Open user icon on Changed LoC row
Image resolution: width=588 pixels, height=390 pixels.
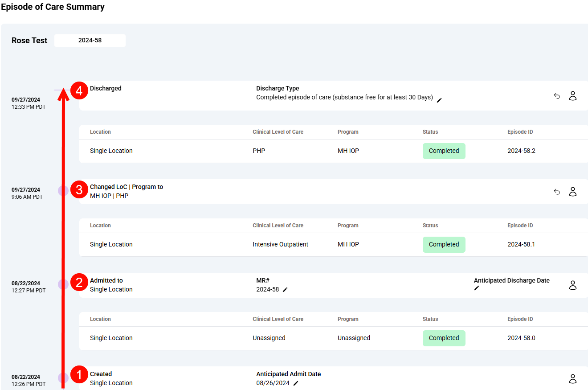coord(573,192)
